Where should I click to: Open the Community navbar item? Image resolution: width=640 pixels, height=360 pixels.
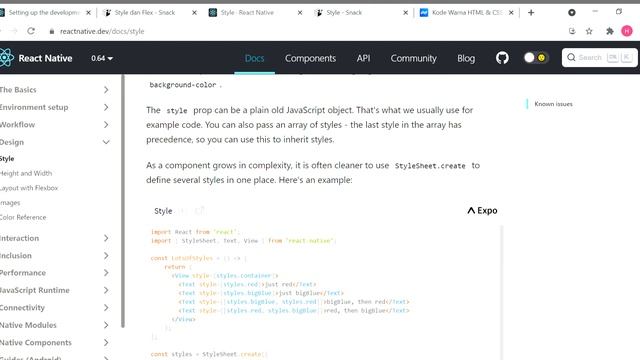tap(413, 58)
